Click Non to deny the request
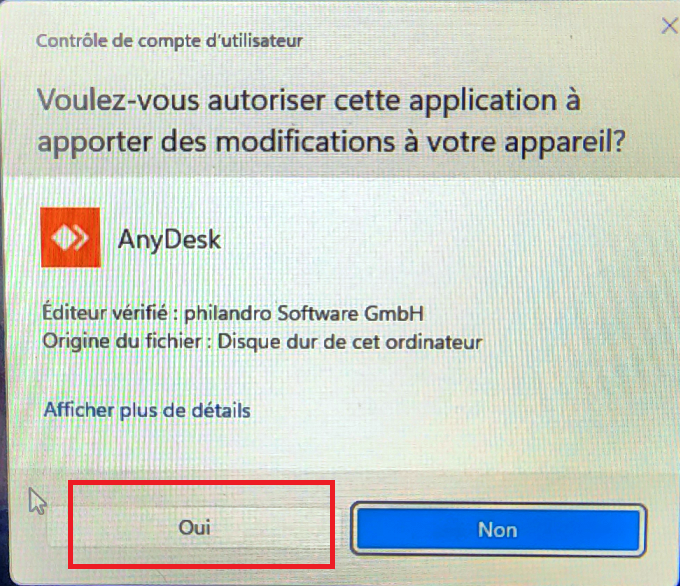Viewport: 680px width, 586px height. coord(498,530)
